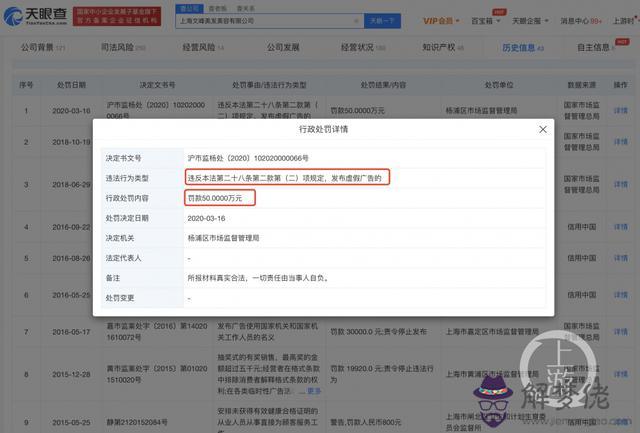Image resolution: width=640 pixels, height=433 pixels.
Task: Open 详情 for the 2016-05-17 penalty
Action: (620, 332)
